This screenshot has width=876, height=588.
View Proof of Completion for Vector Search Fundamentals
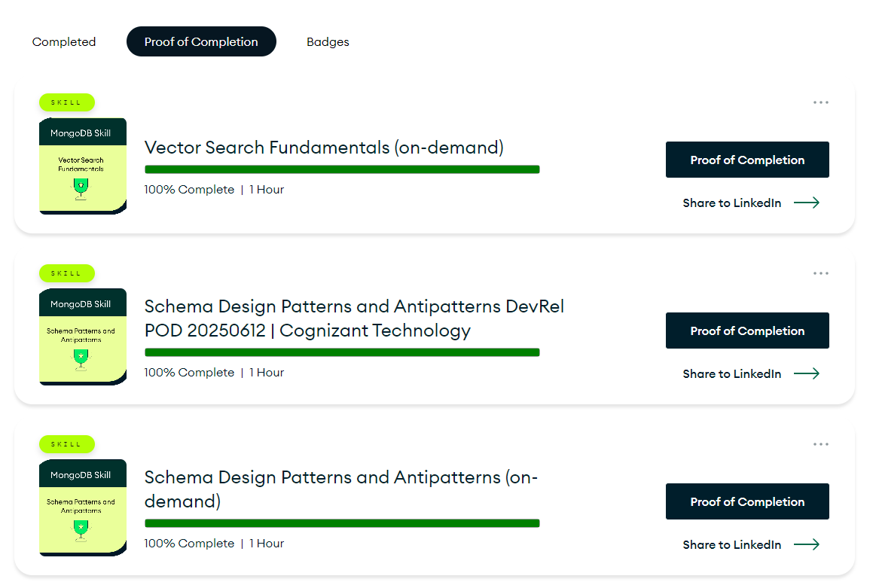[x=747, y=160]
